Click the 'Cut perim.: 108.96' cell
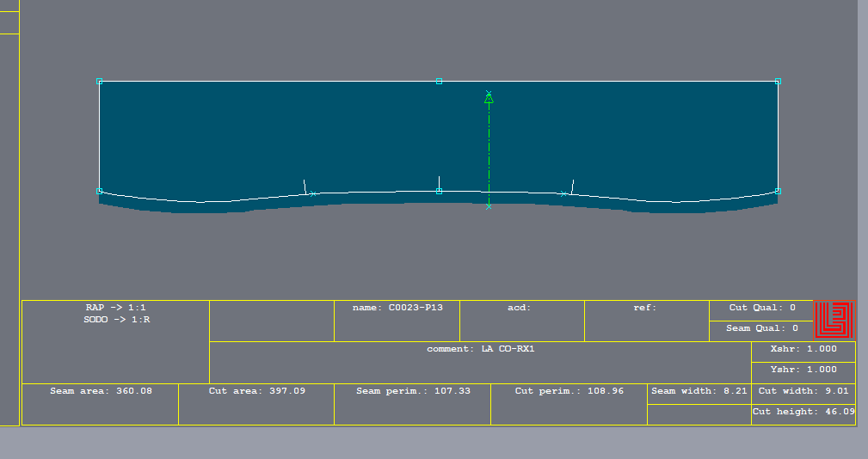Screen dimensions: 868x459 569,404
